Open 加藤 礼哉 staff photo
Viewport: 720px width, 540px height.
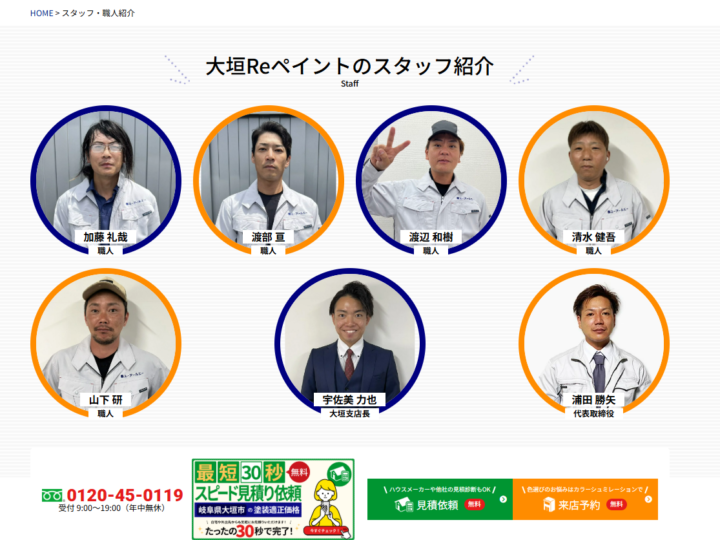tap(106, 180)
